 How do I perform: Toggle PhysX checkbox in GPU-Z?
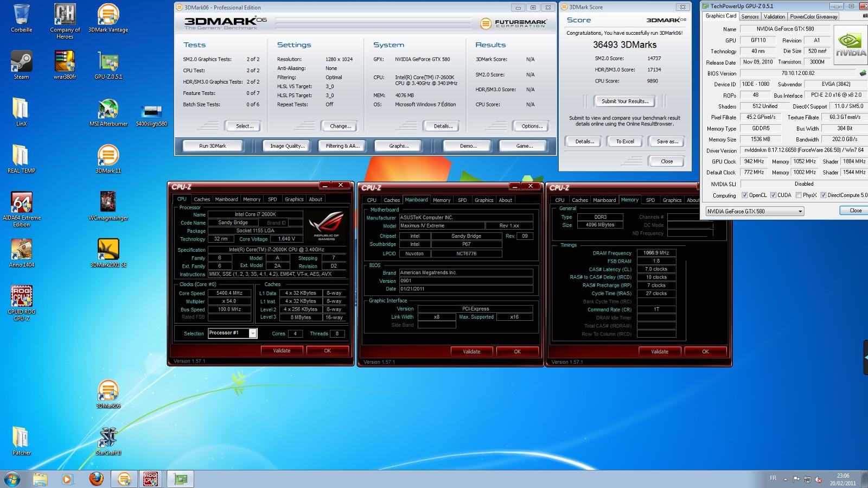(x=799, y=195)
